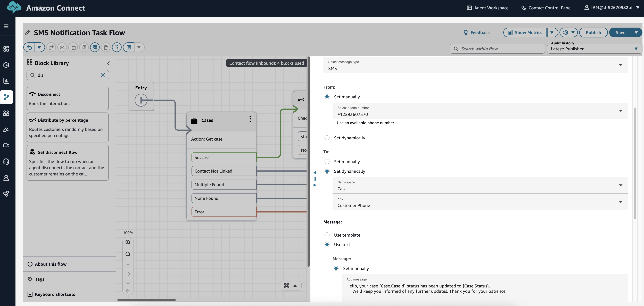
Task: Select 'Set dynamically' under From
Action: pyautogui.click(x=327, y=138)
